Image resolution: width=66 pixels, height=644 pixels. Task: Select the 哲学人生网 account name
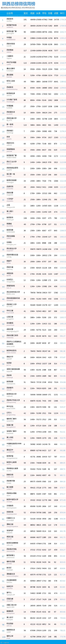pos(11,81)
